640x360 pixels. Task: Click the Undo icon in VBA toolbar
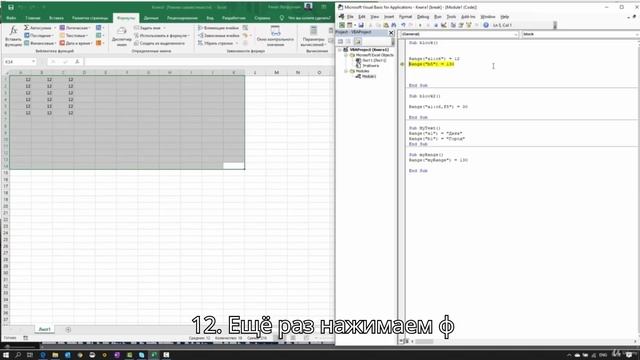(x=403, y=25)
